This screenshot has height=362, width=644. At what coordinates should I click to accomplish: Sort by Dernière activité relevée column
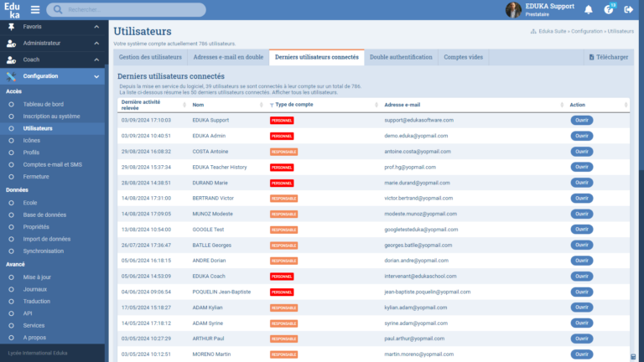[144, 105]
